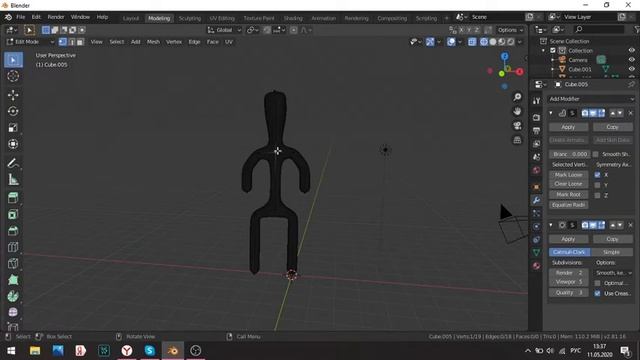Open subdivision Smooth keep corners dropdown
This screenshot has height=360, width=640.
tap(614, 273)
